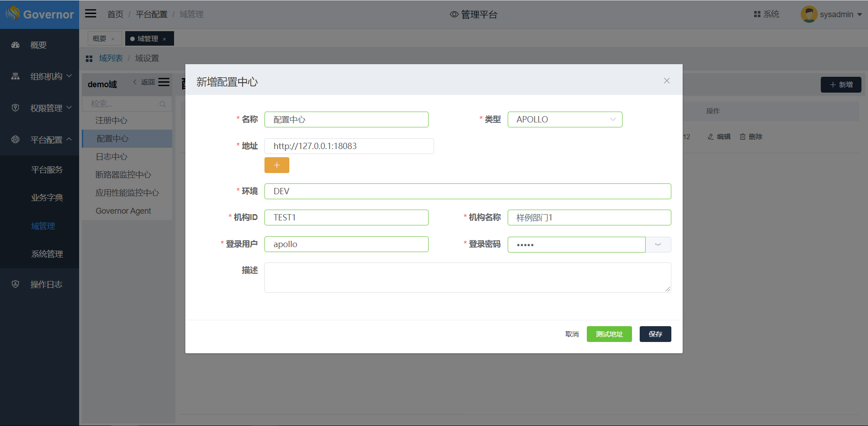
Task: Click the 操作日志 sidebar item
Action: 46,284
